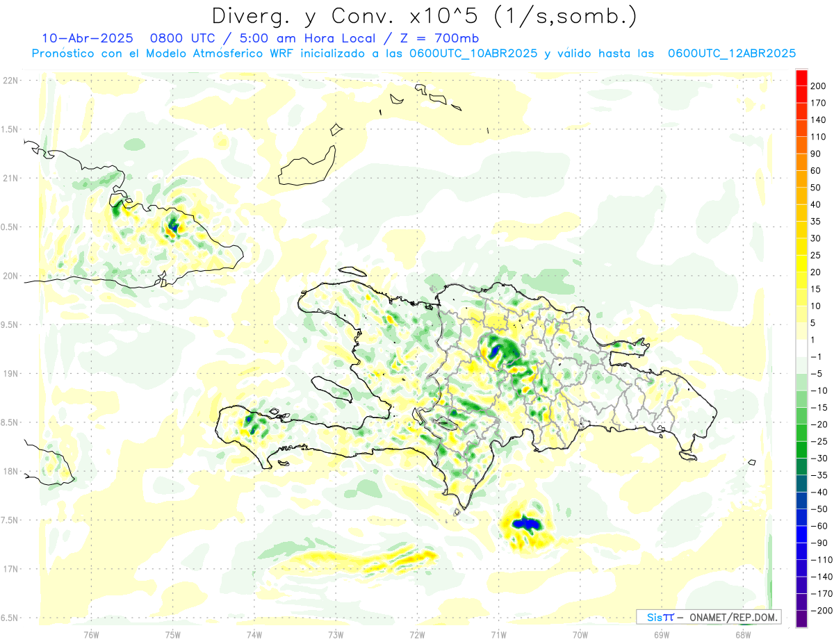Click the positive '15' color bar value
This screenshot has width=834, height=644.
coord(815,290)
